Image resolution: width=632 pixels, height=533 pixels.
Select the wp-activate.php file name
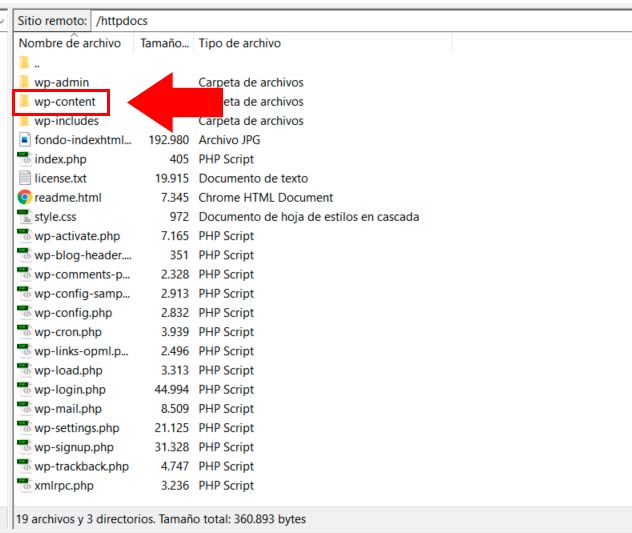[77, 236]
